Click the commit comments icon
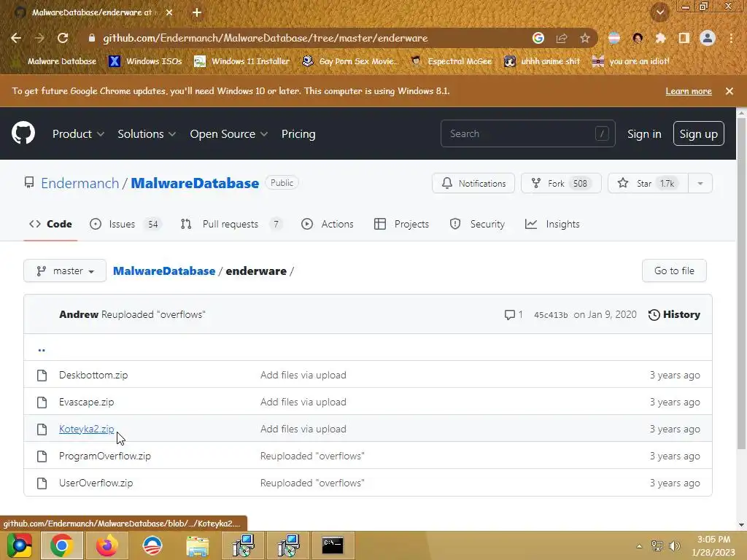 510,315
